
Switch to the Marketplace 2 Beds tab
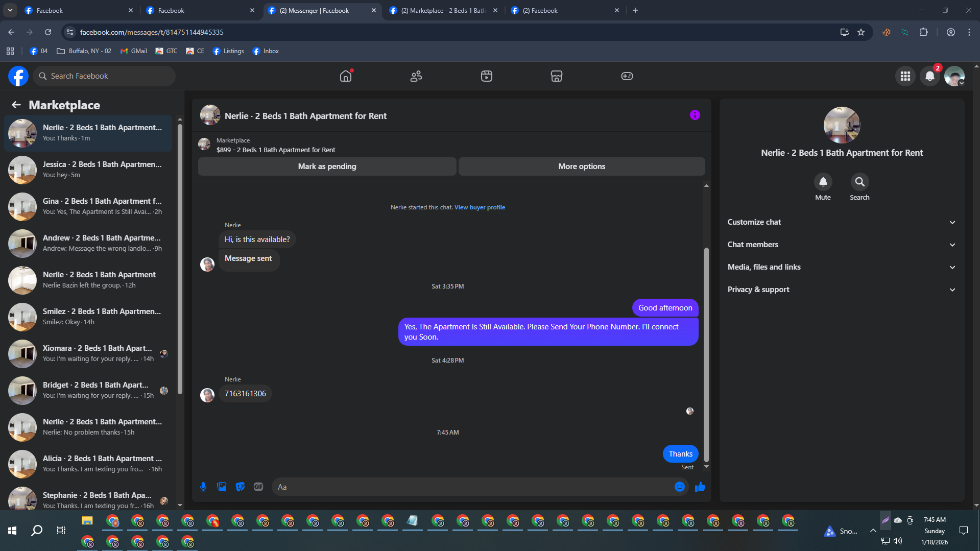click(443, 10)
